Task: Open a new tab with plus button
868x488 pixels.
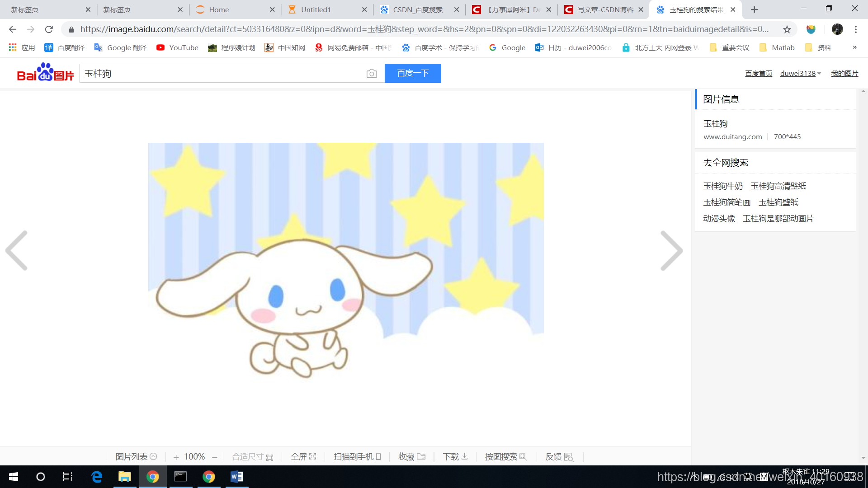Action: click(x=754, y=9)
